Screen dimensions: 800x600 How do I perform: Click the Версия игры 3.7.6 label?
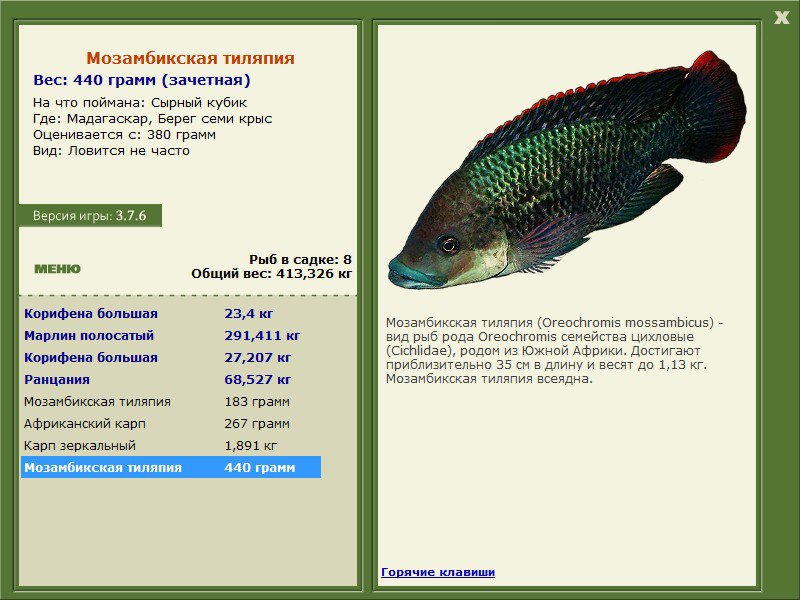(x=89, y=216)
